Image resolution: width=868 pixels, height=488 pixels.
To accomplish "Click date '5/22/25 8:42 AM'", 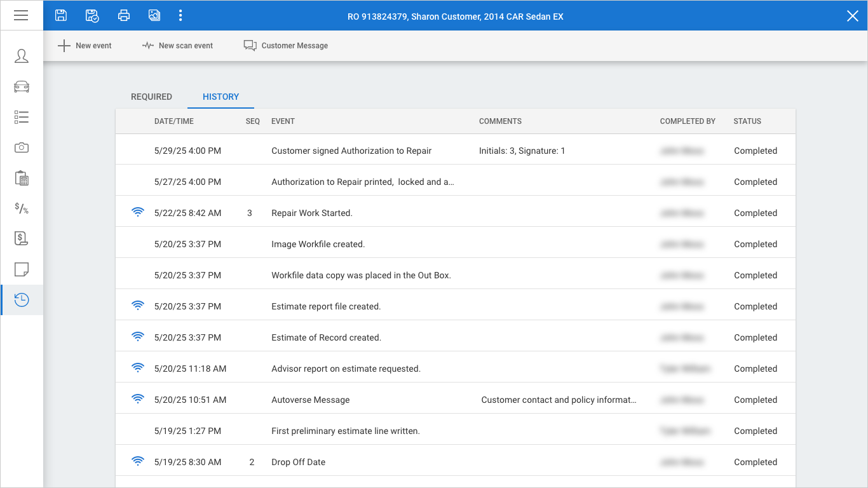I will [188, 213].
